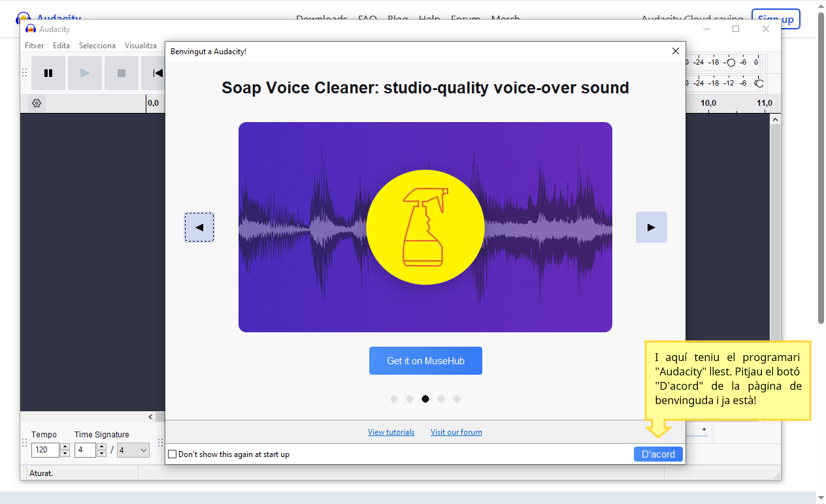
Task: Click the lower meter toolbar level slider knob
Action: point(759,84)
